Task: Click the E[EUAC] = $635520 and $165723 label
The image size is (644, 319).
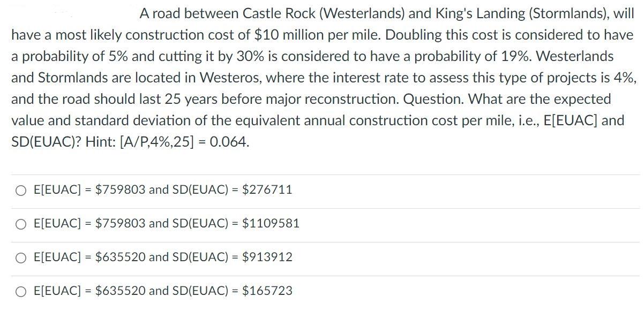Action: 162,291
